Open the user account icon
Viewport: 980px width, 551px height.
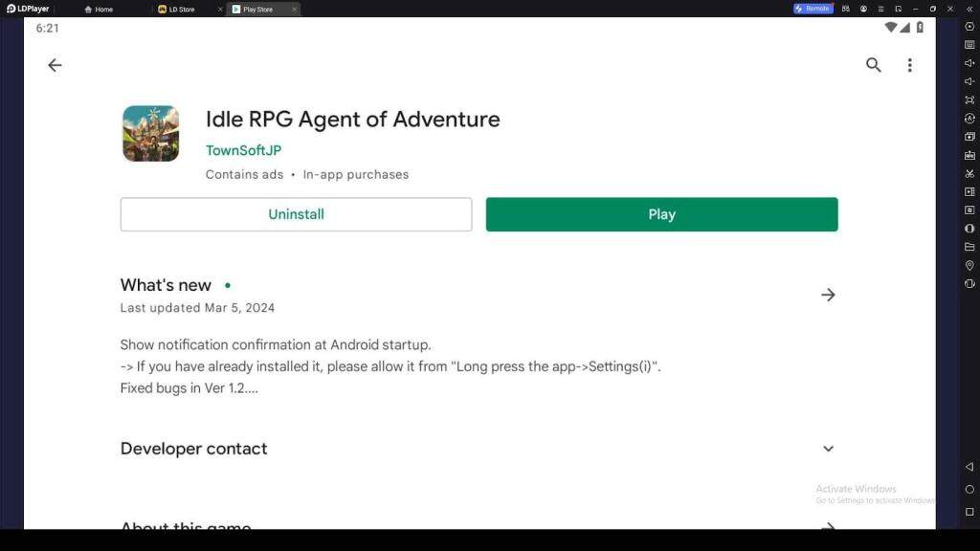tap(863, 9)
